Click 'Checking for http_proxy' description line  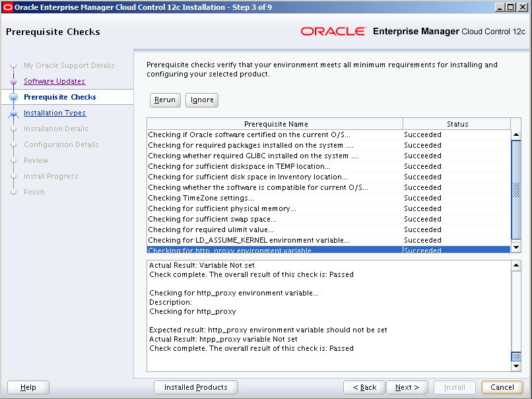point(192,311)
